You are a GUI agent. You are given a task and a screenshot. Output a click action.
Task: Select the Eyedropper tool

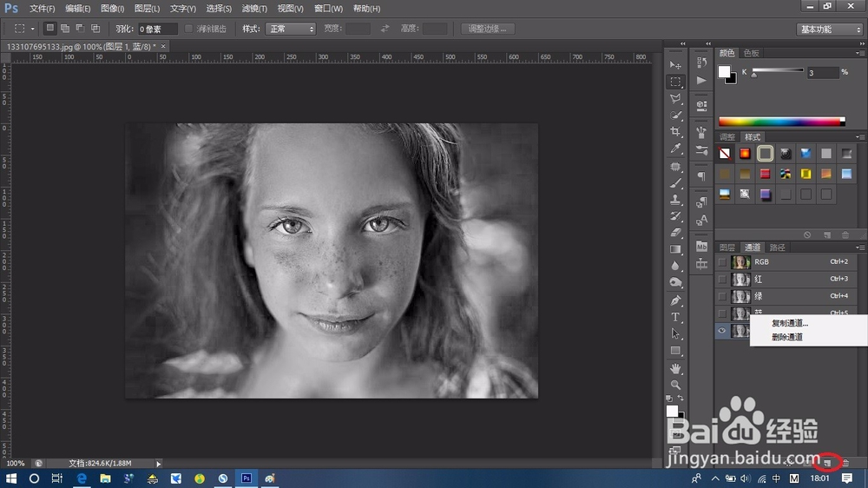tap(675, 148)
